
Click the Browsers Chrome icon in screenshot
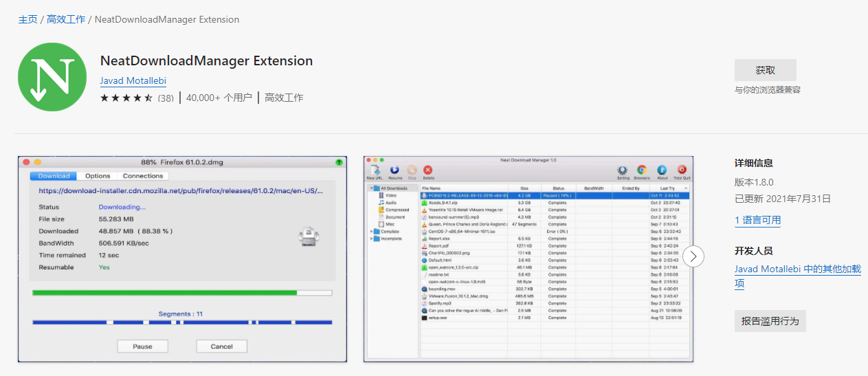click(642, 170)
